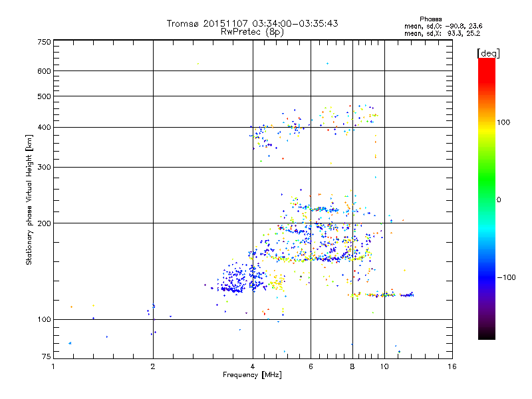
Task: Click the x-axis tick label '2'
Action: [153, 366]
